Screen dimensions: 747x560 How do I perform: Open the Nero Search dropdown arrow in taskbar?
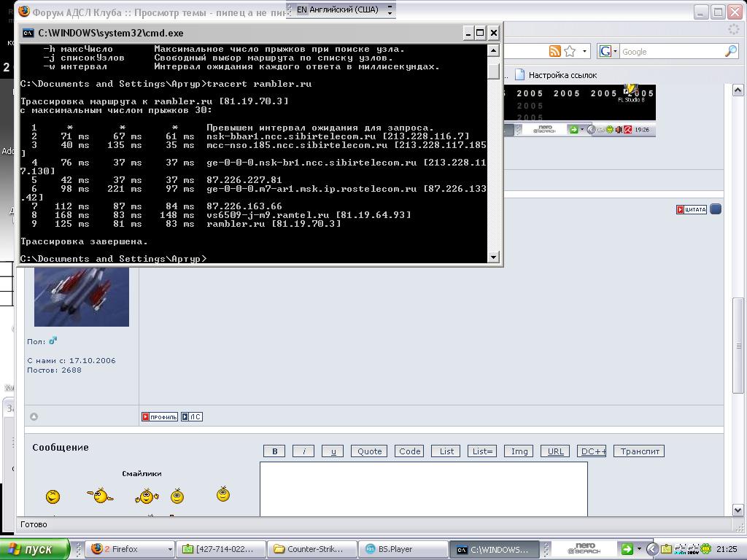click(x=639, y=549)
